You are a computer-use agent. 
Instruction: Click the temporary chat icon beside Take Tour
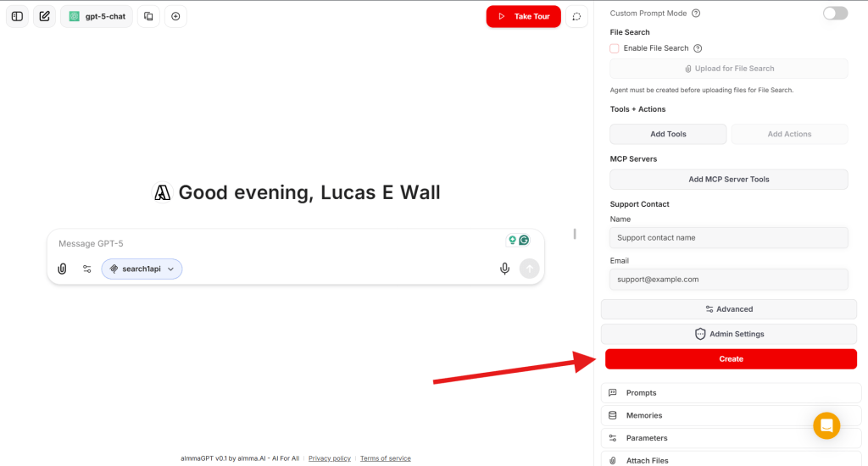click(577, 16)
